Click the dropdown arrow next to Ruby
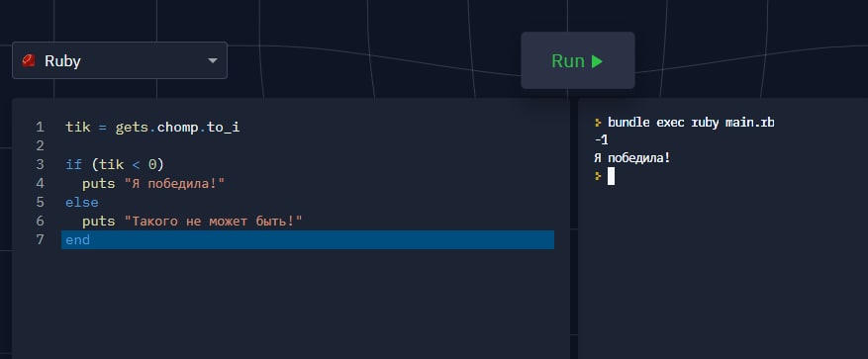Viewport: 868px width, 359px height. [213, 61]
